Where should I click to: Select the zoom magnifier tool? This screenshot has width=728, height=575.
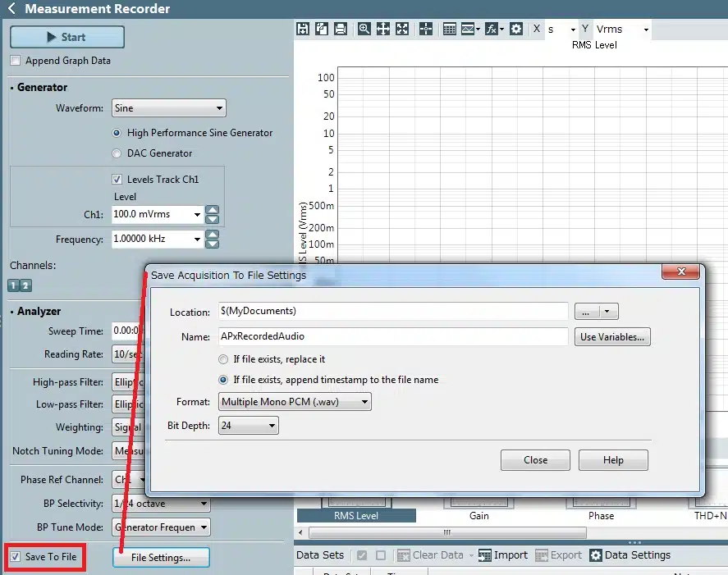point(364,29)
